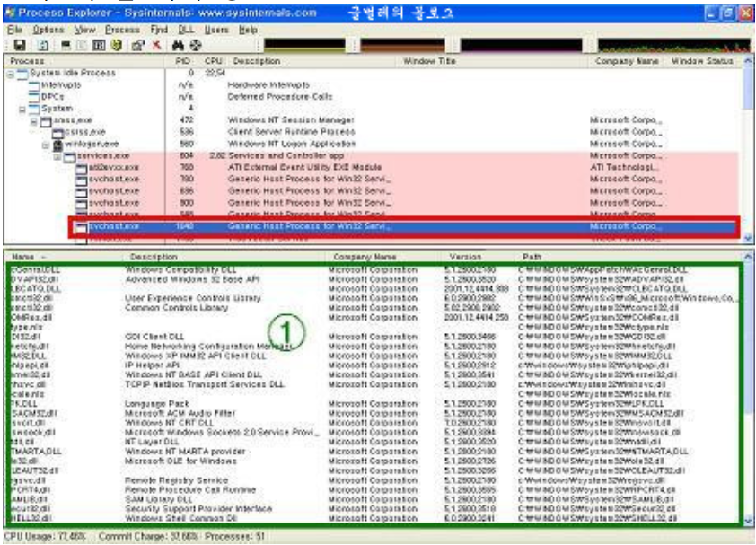Click the System Idle Process icon
756x545 pixels.
tap(22, 74)
